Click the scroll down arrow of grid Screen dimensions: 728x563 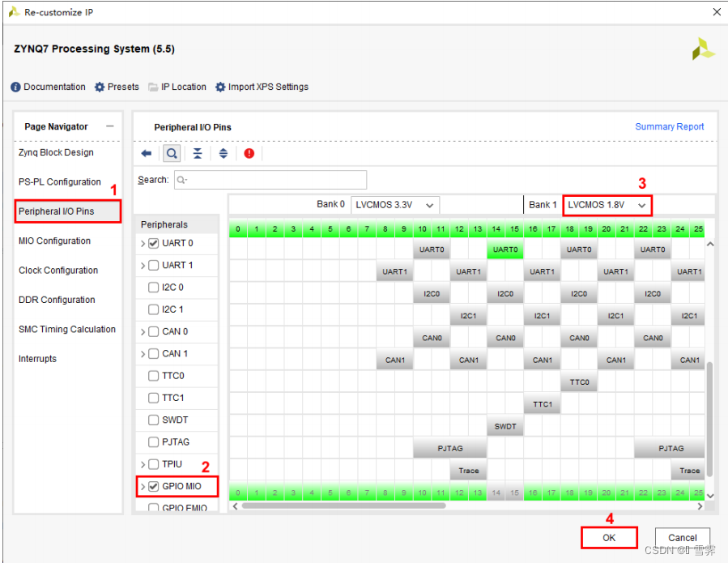710,496
